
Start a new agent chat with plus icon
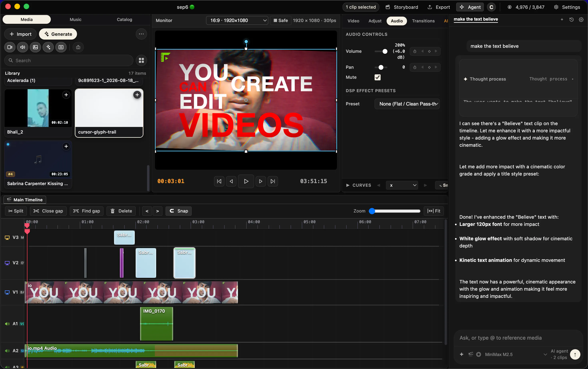562,20
